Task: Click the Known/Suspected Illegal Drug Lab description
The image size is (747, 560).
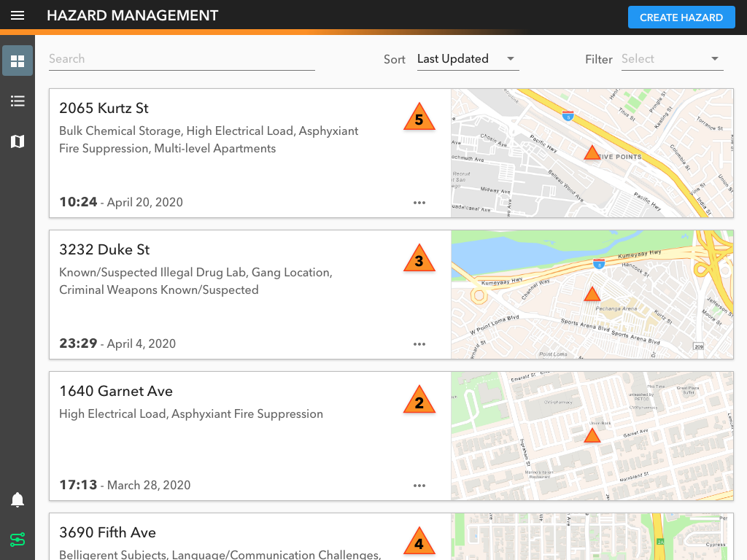Action: (196, 281)
